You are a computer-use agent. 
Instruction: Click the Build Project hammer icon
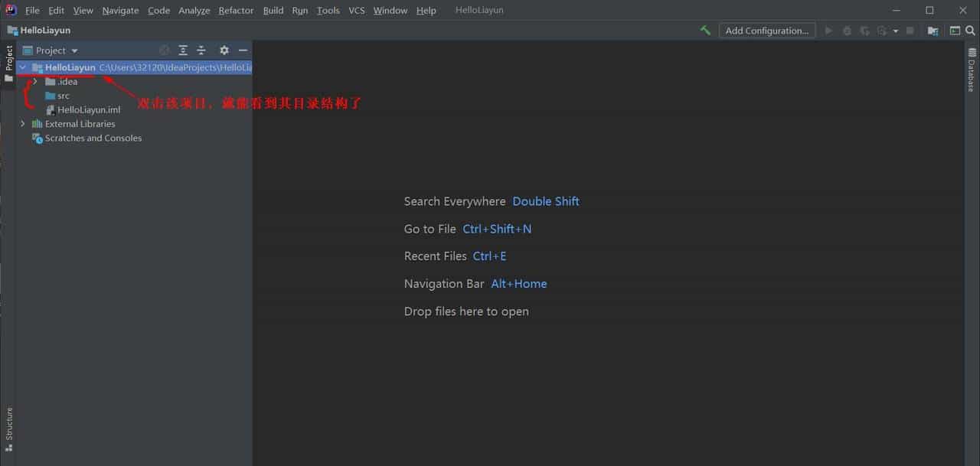pos(704,30)
